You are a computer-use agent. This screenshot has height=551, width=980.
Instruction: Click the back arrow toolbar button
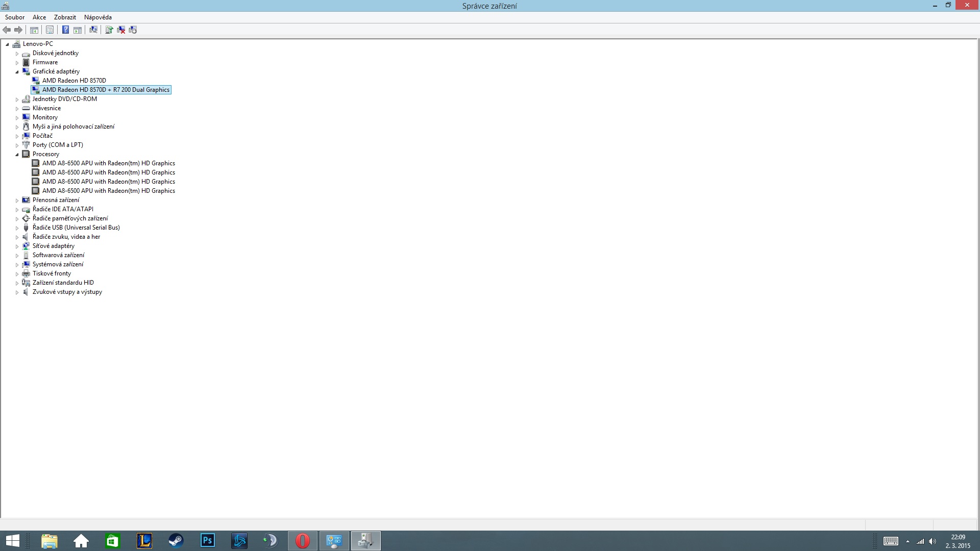point(7,30)
